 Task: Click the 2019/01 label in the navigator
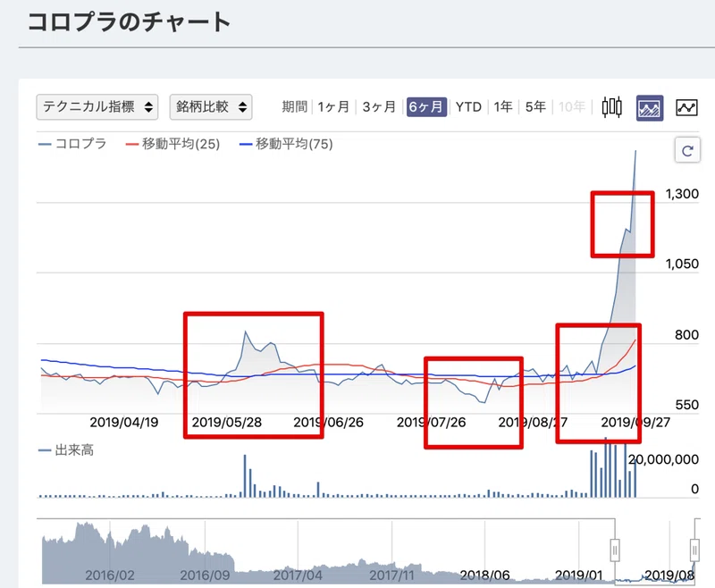click(x=578, y=575)
